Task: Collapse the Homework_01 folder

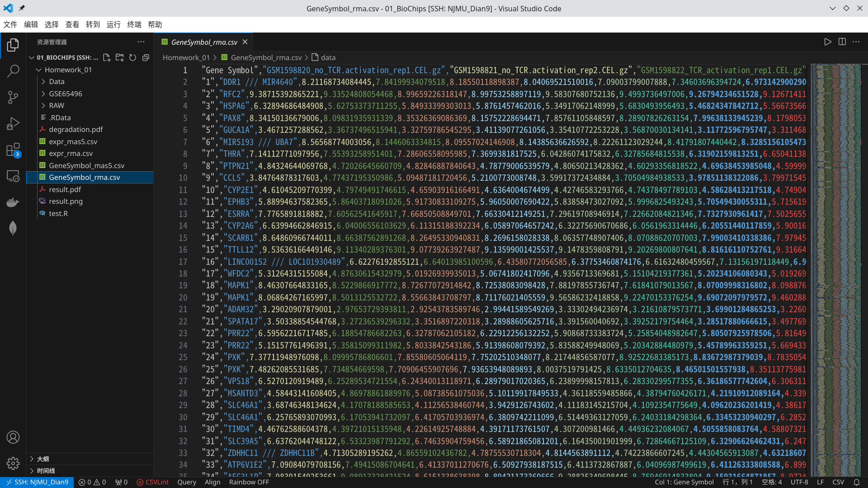Action: tap(39, 70)
